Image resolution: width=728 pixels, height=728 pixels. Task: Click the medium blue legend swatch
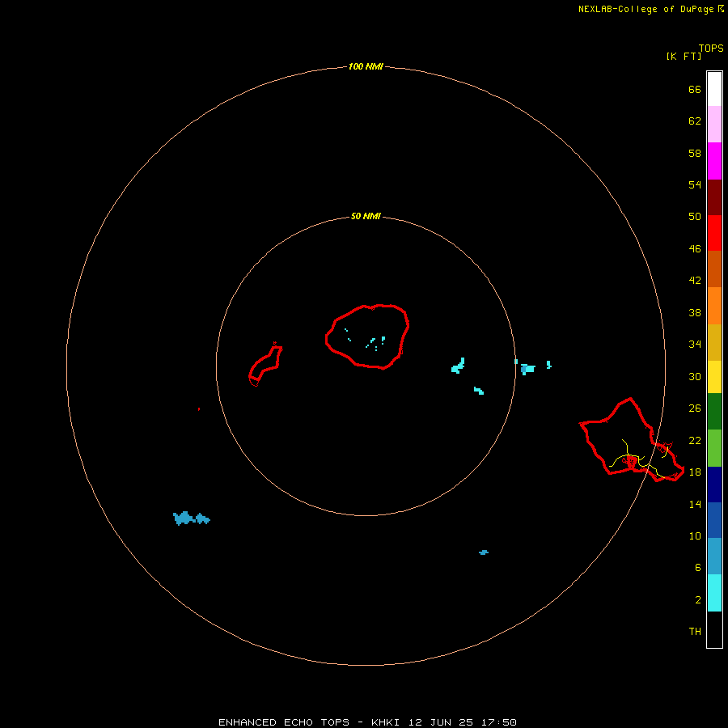[714, 520]
